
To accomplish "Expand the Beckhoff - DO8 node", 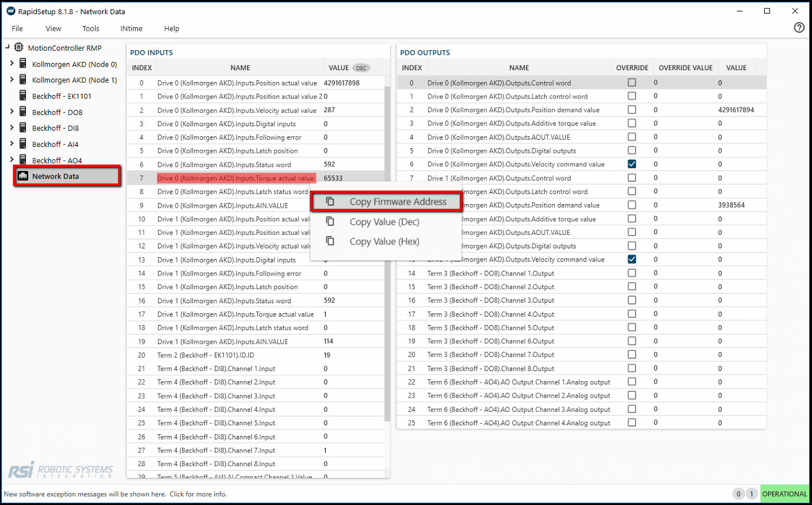I will coord(12,112).
